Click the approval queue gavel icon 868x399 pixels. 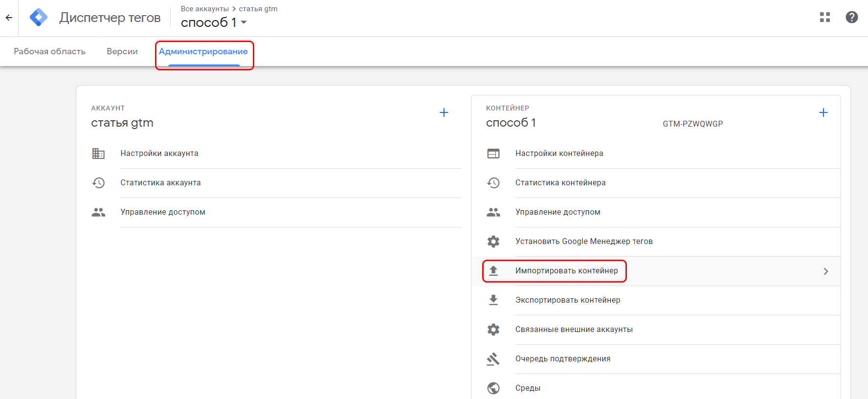[x=493, y=359]
